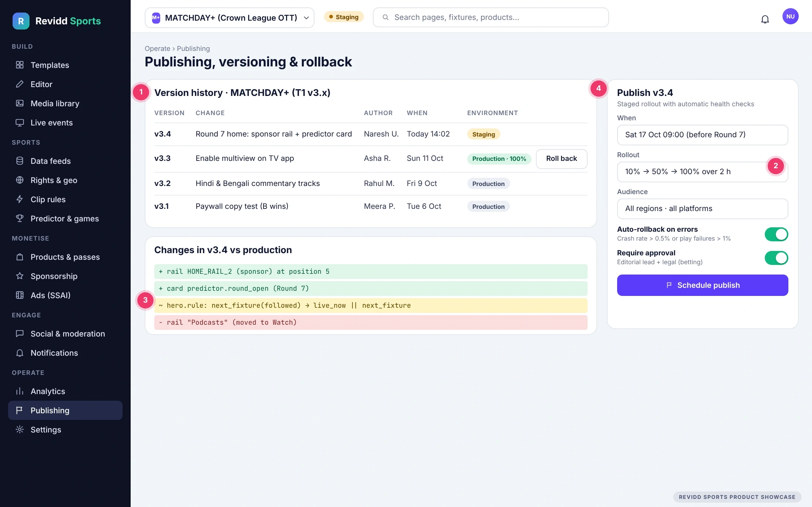The image size is (812, 507).
Task: Click the Social & moderation chat icon
Action: (x=20, y=334)
